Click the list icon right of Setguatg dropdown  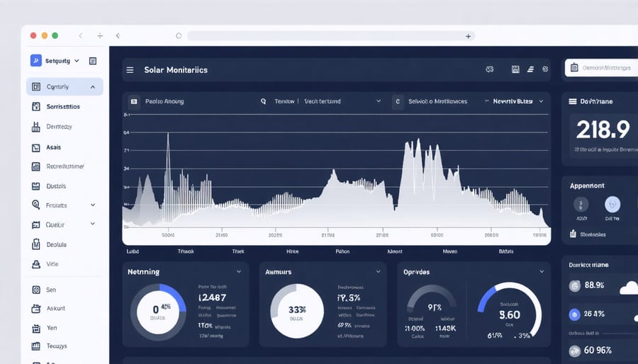(x=93, y=62)
